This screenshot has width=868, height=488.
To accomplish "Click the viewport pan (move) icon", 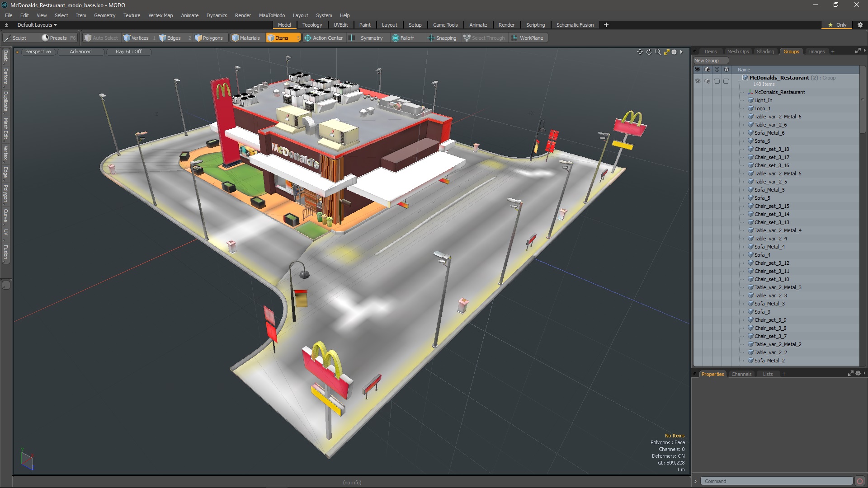I will pyautogui.click(x=640, y=52).
